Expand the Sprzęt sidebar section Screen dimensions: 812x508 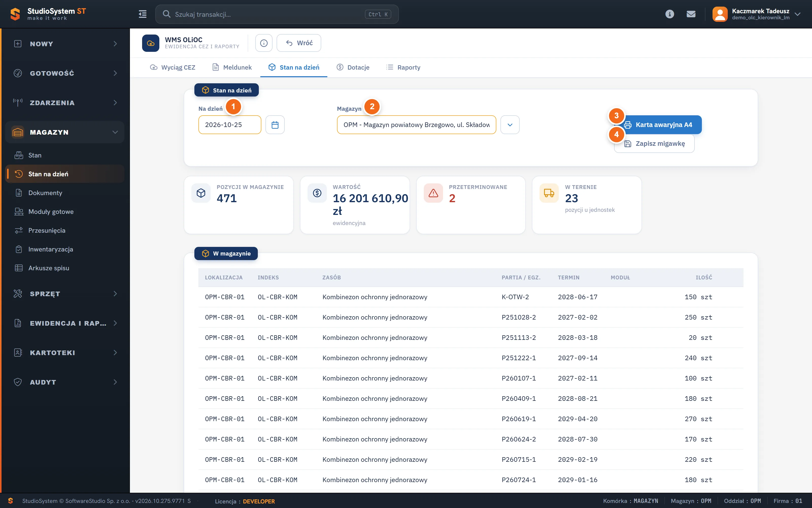65,294
